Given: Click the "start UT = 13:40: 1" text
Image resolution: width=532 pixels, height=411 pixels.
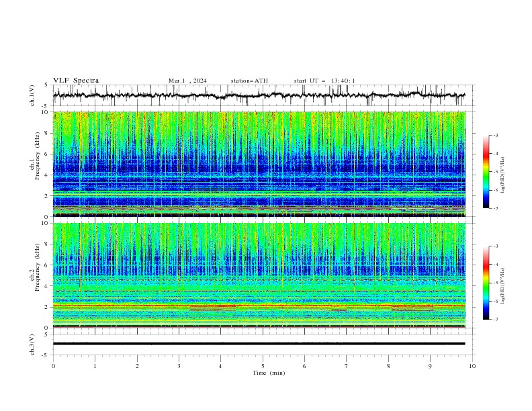Looking at the screenshot, I should click(x=324, y=81).
